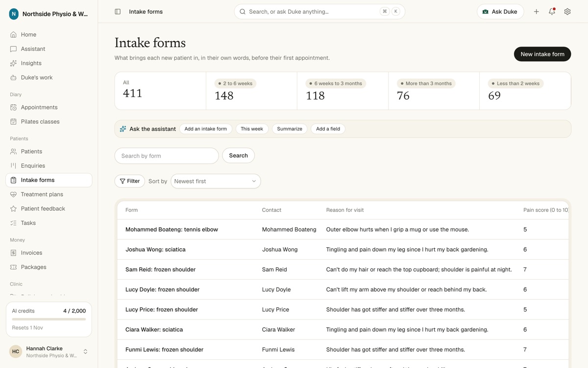Click the Pilates classes icon

[13, 122]
